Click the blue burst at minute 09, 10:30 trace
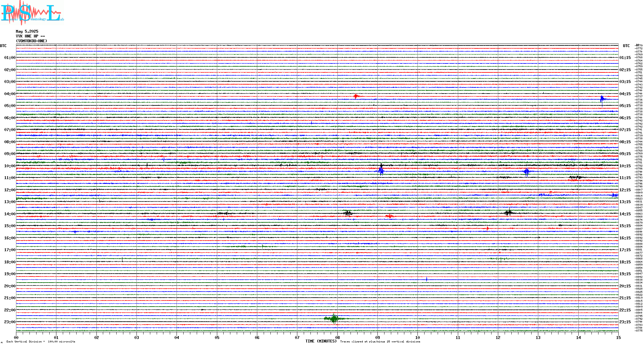 [381, 171]
